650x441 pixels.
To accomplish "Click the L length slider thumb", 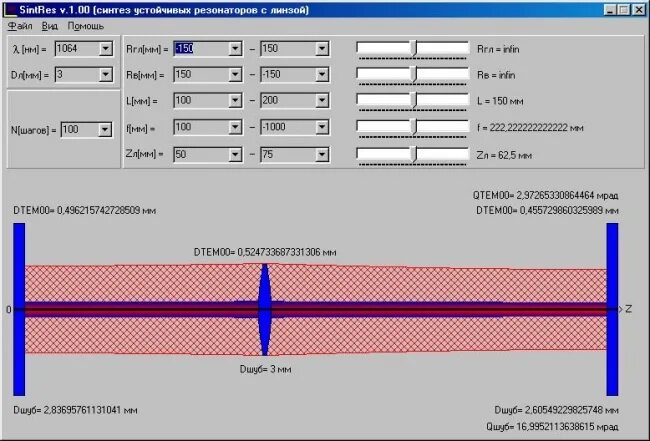I will tap(414, 100).
